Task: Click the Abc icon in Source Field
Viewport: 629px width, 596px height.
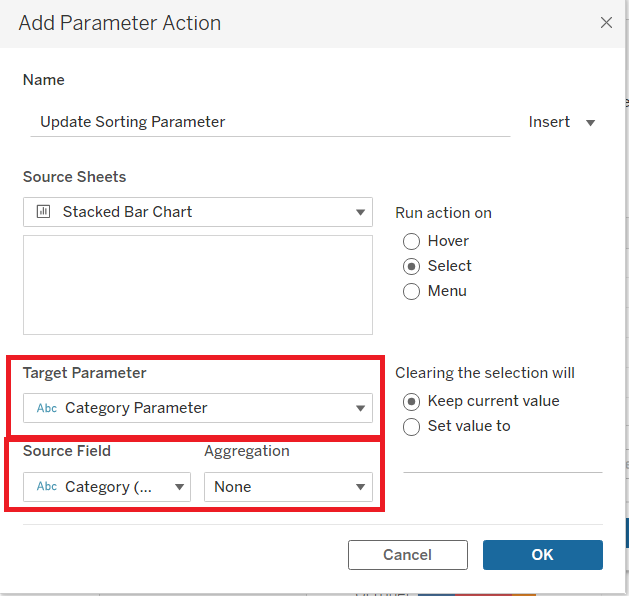Action: (x=46, y=487)
